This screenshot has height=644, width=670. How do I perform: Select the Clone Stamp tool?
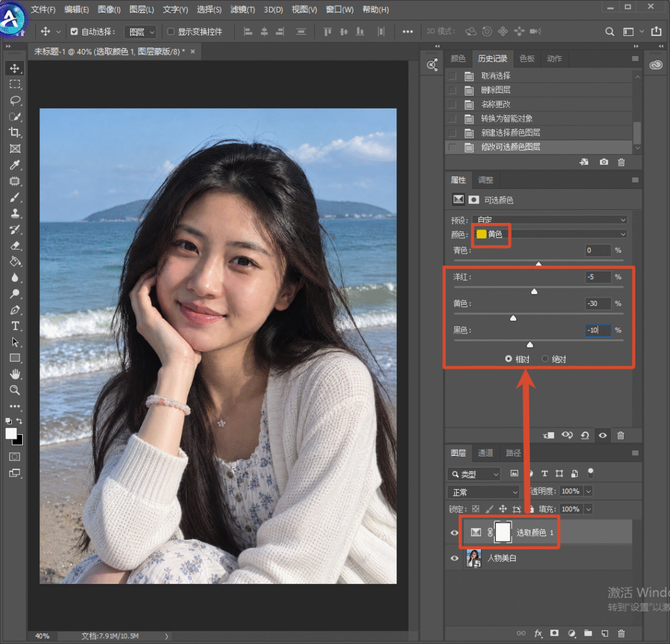point(15,213)
